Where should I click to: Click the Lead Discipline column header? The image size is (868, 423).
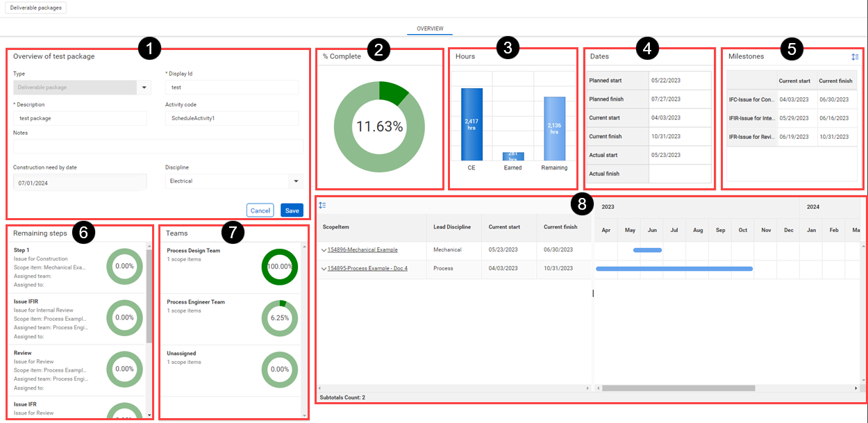[x=452, y=227]
